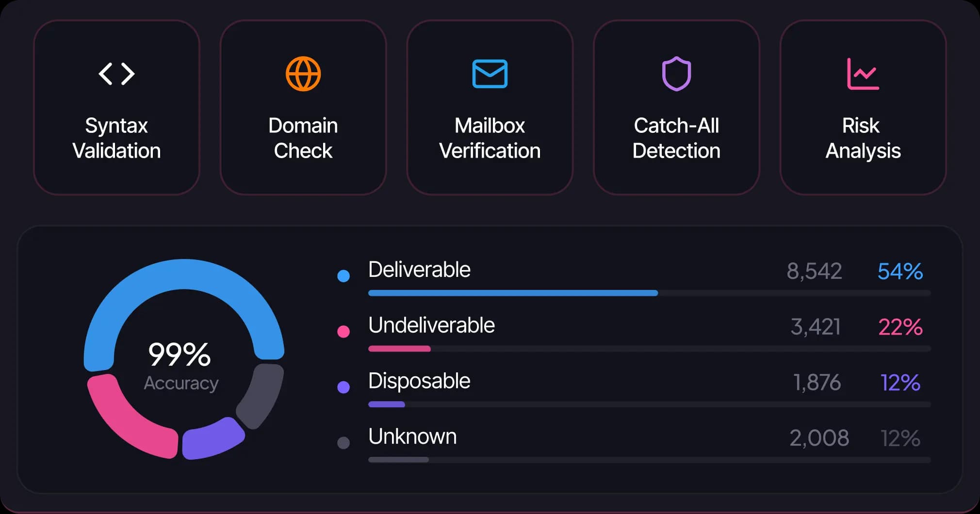Viewport: 980px width, 514px height.
Task: Click the 99% Accuracy center text
Action: (180, 366)
